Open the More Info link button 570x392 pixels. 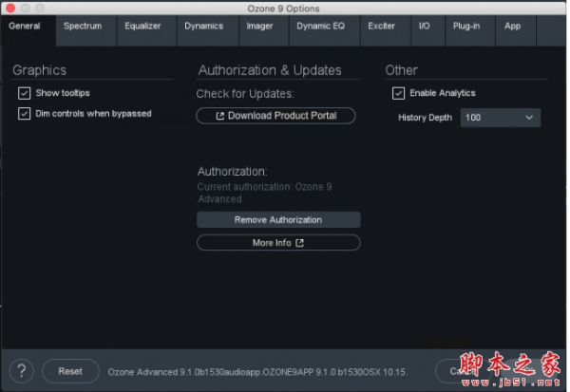278,243
